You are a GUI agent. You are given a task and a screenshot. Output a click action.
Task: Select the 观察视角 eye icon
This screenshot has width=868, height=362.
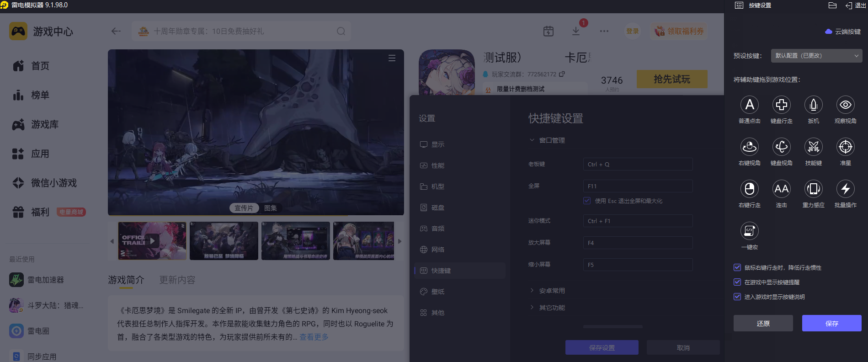pos(846,105)
